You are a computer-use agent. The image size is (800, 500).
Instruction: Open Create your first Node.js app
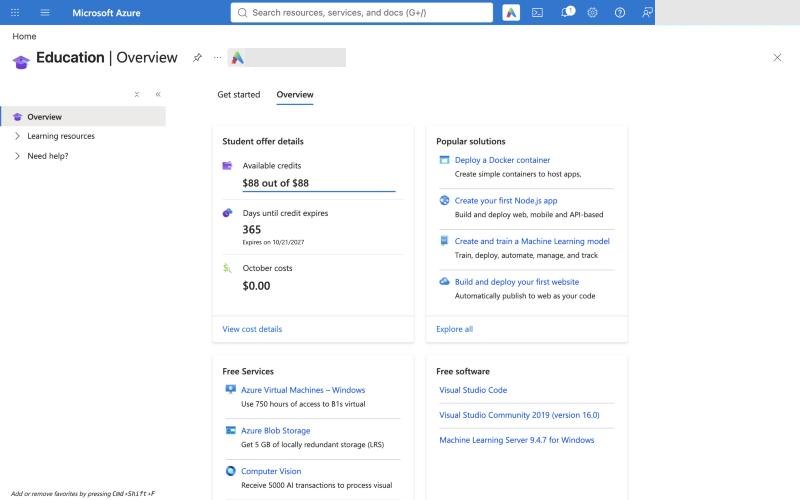[x=506, y=201]
